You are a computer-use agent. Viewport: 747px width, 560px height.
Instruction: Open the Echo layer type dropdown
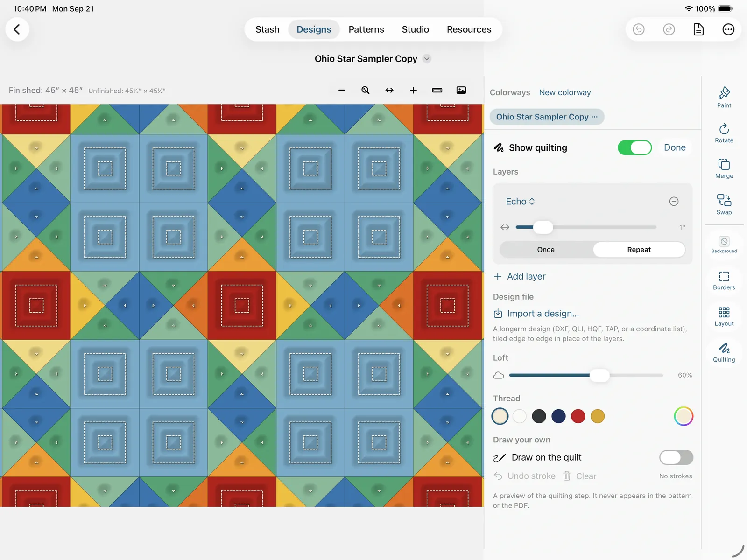click(520, 201)
